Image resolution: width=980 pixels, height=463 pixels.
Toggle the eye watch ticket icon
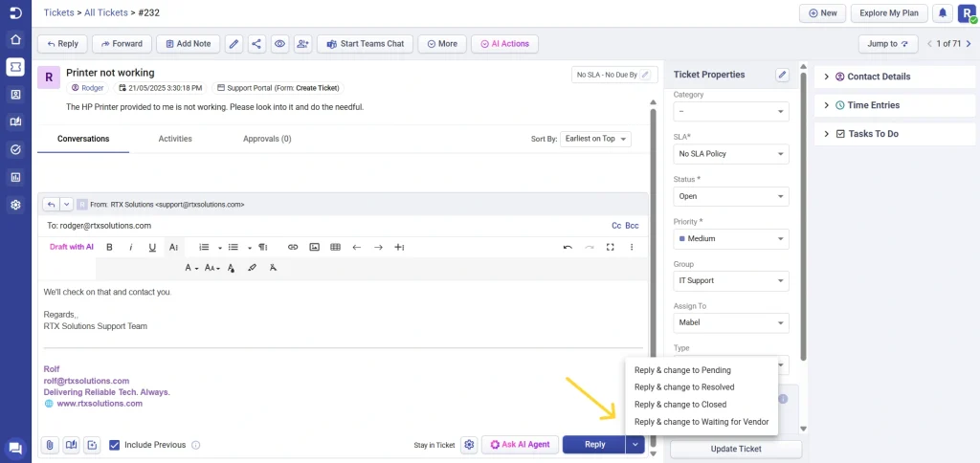tap(279, 44)
